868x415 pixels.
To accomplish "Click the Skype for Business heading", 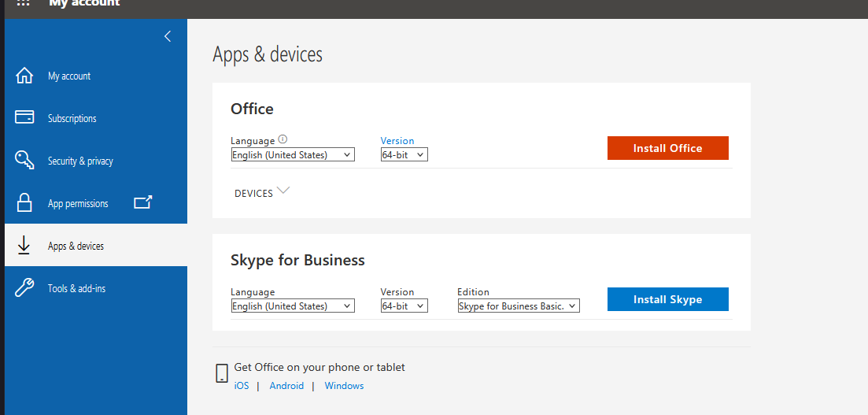I will (297, 260).
